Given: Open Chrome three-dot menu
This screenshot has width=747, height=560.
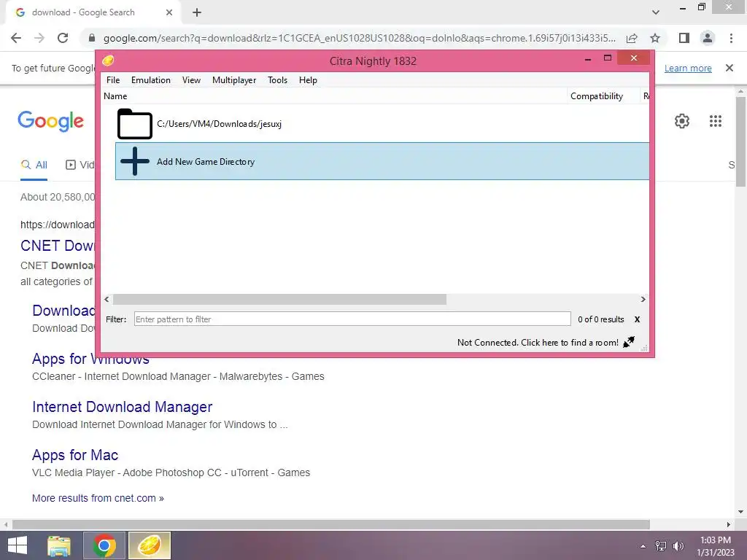Looking at the screenshot, I should [x=731, y=38].
